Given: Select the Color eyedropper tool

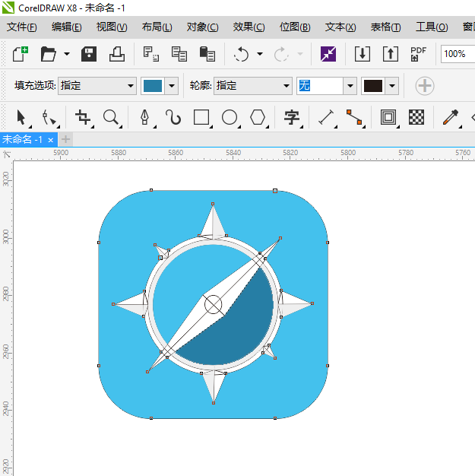Looking at the screenshot, I should point(451,118).
